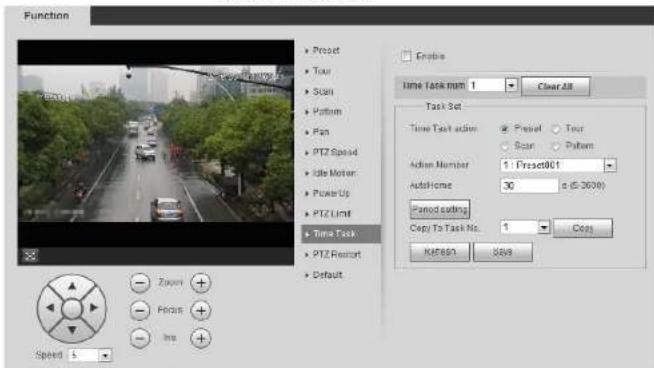Click the Clear All button
654x368 pixels.
[556, 86]
